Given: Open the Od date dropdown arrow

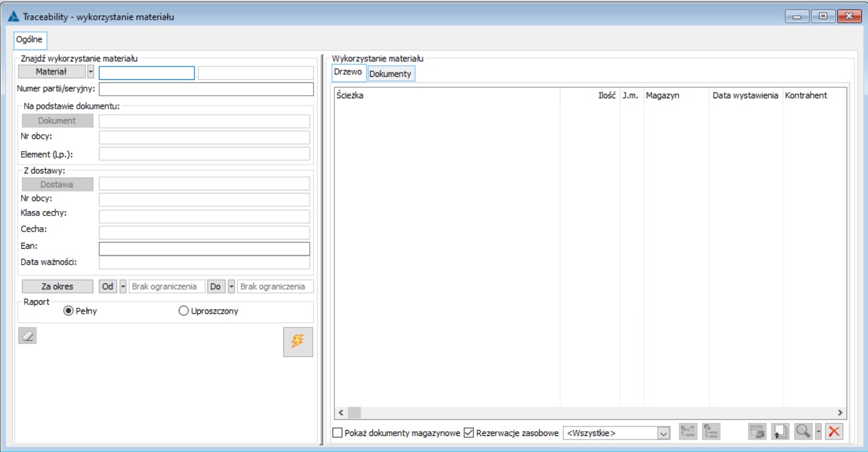Looking at the screenshot, I should 123,286.
